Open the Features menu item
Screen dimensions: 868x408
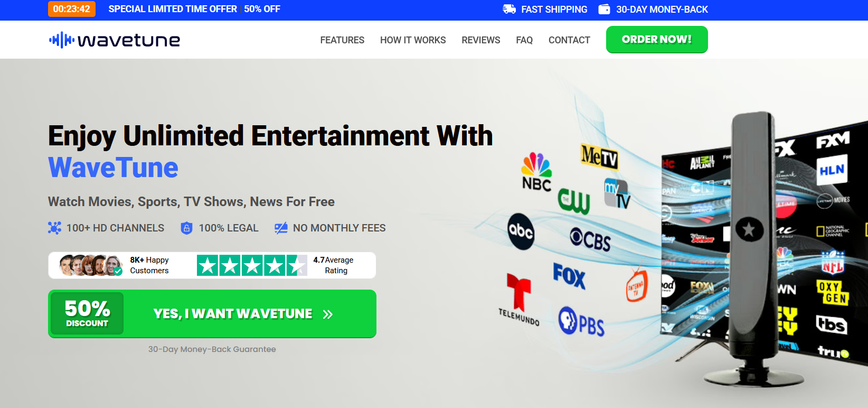[x=342, y=40]
